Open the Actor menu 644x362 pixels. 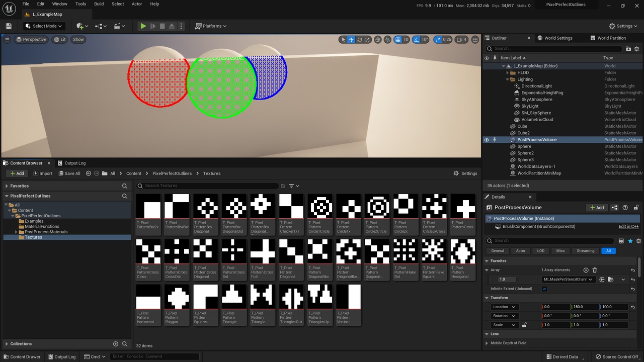click(137, 4)
